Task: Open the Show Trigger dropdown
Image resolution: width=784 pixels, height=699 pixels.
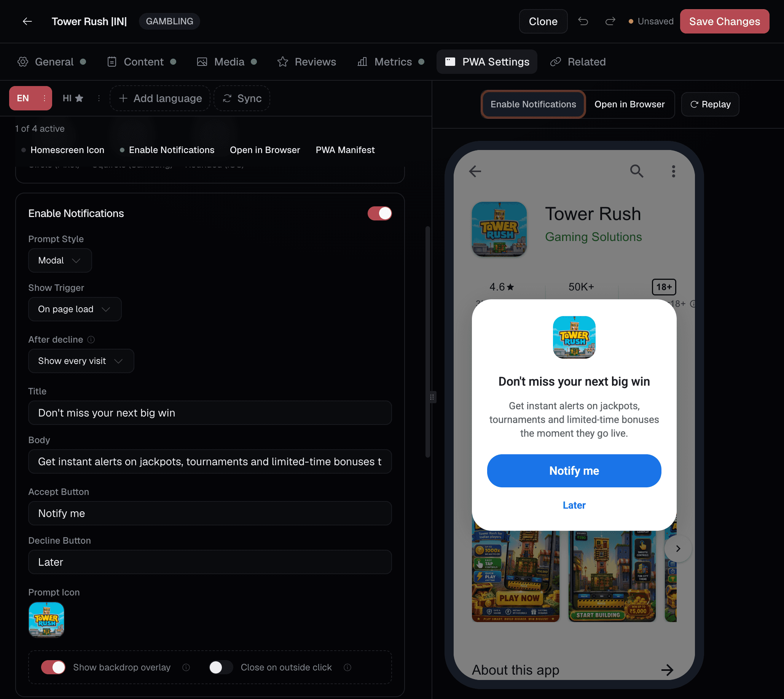Action: tap(75, 309)
